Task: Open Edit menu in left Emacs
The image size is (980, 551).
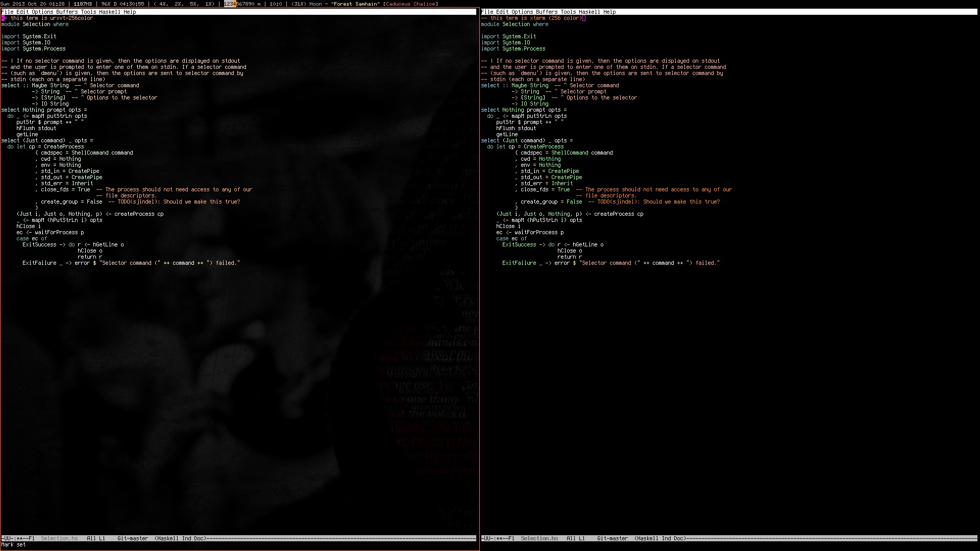Action: point(22,12)
